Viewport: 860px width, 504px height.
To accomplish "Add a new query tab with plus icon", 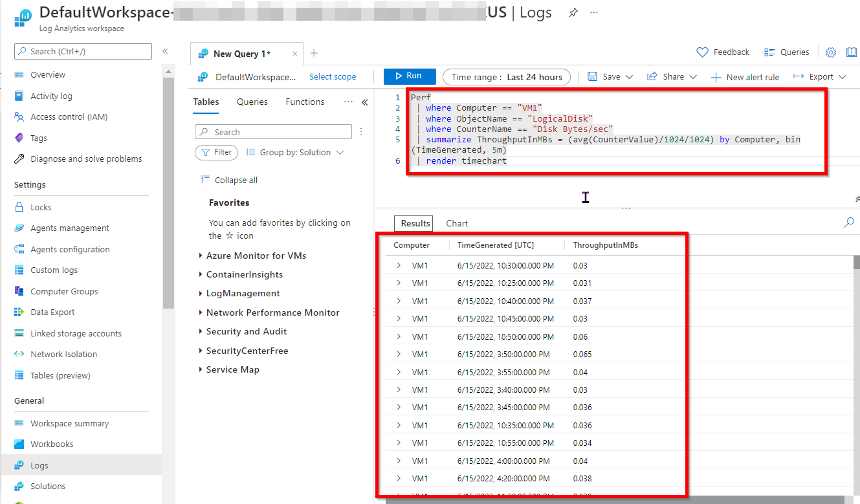I will pyautogui.click(x=314, y=53).
